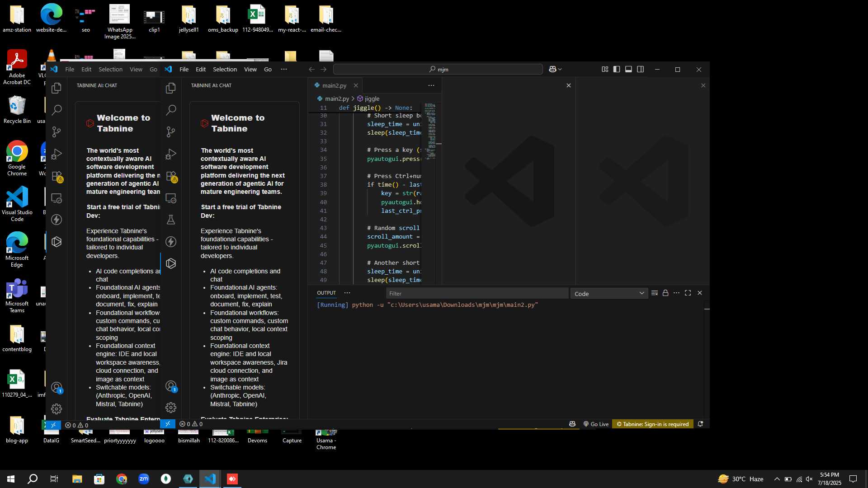Close the middle empty editor group
This screenshot has width=868, height=488.
click(x=569, y=85)
